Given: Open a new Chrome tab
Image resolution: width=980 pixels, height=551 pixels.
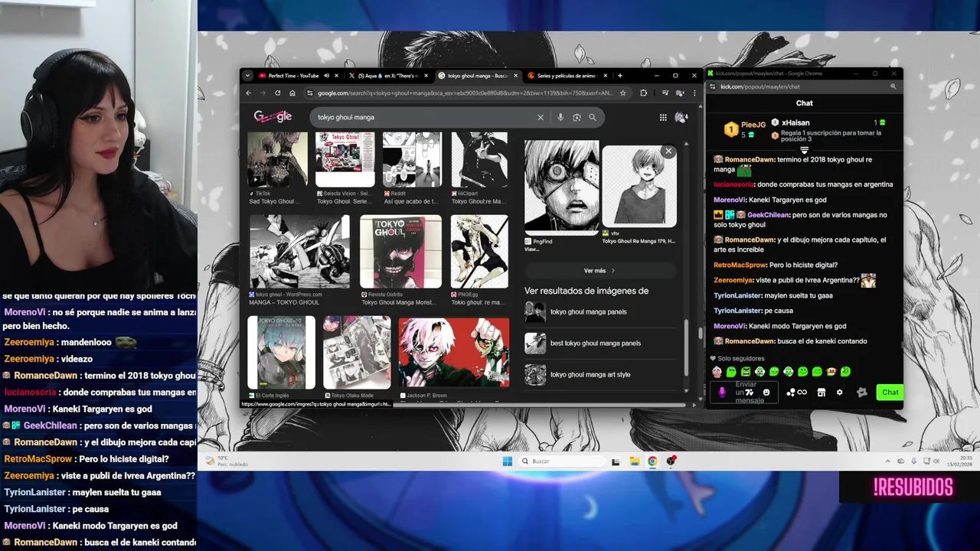Looking at the screenshot, I should (x=619, y=76).
